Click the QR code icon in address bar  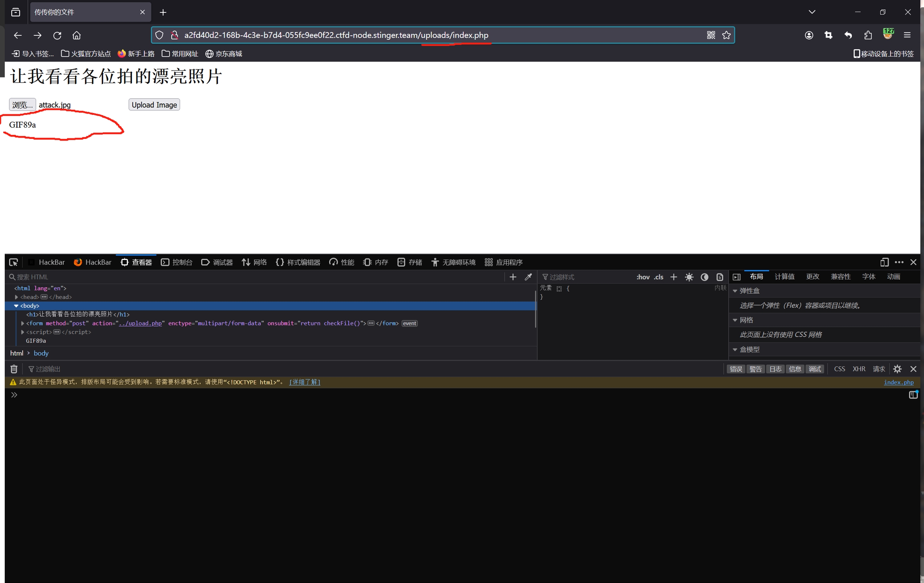(711, 35)
